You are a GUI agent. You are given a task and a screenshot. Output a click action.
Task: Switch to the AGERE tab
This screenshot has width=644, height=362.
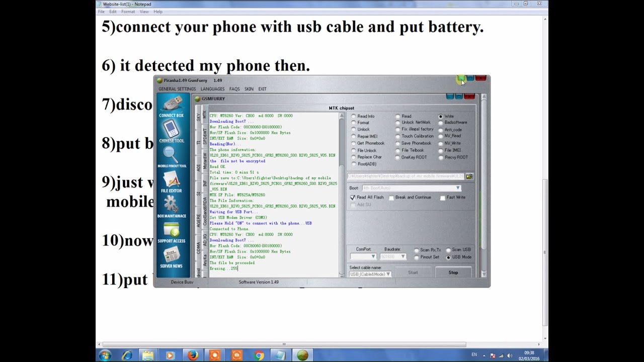(198, 220)
